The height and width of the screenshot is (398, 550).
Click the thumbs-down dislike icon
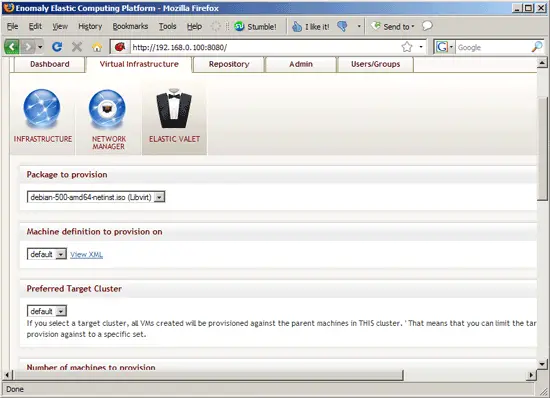(342, 26)
